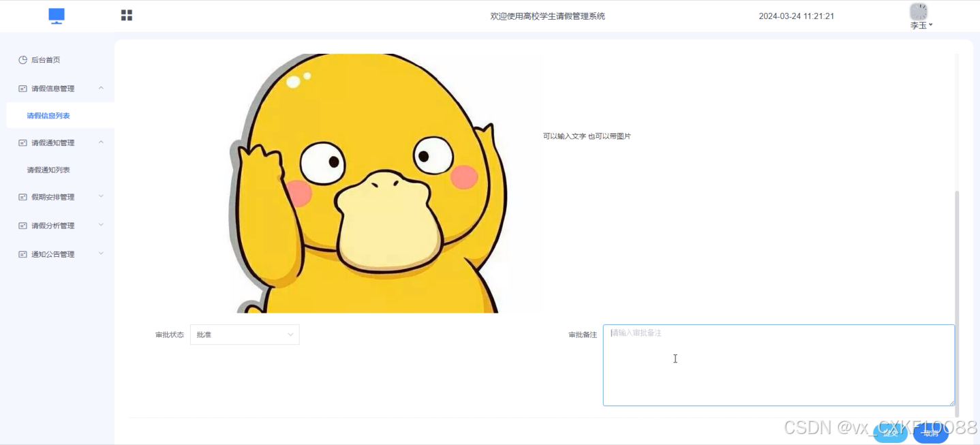Click the text 可以输入文字 也可以带图片
The image size is (980, 445).
point(587,136)
